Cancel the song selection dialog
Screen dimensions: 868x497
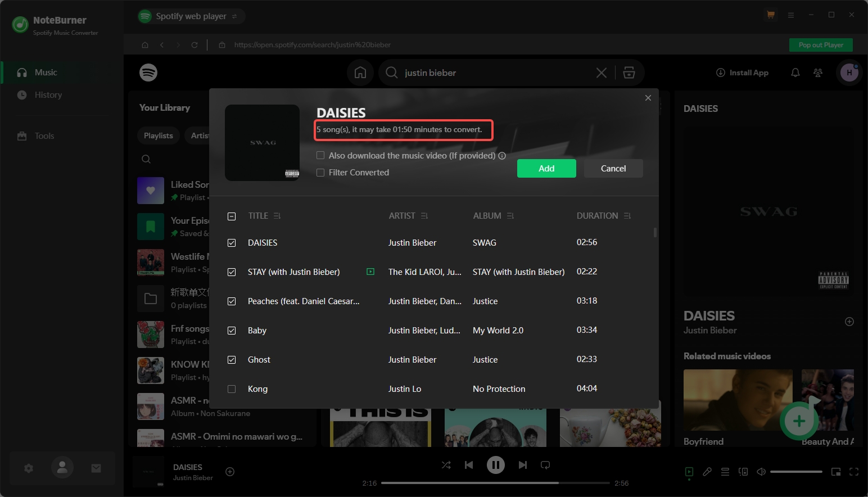[613, 169]
